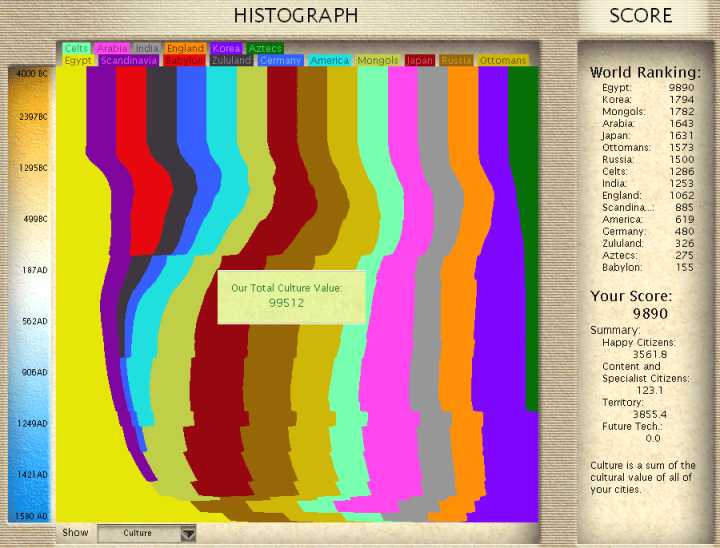Select the Egypt legend tag

[x=78, y=60]
